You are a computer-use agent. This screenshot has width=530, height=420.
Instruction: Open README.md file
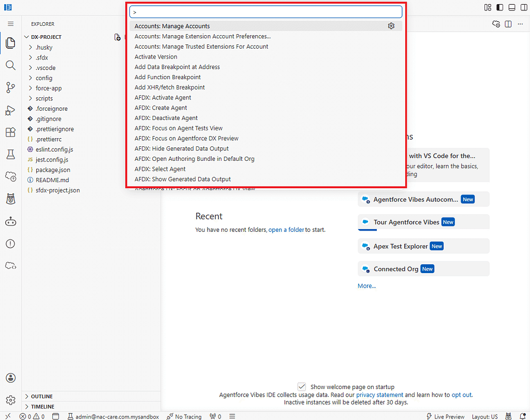tap(52, 180)
